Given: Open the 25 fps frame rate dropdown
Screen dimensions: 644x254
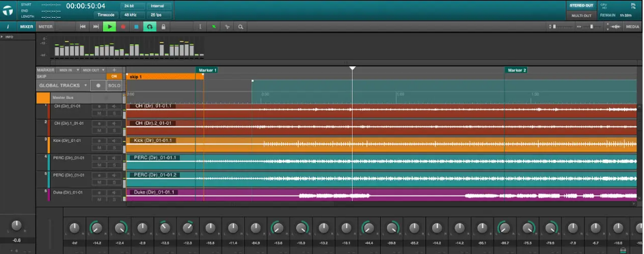Looking at the screenshot, I should click(159, 15).
